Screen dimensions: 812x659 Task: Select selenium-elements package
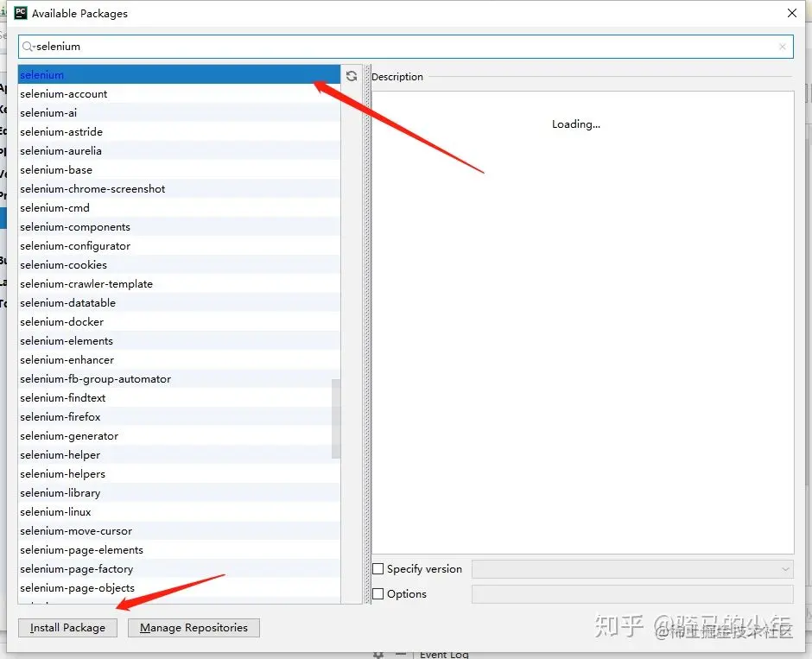(x=179, y=340)
